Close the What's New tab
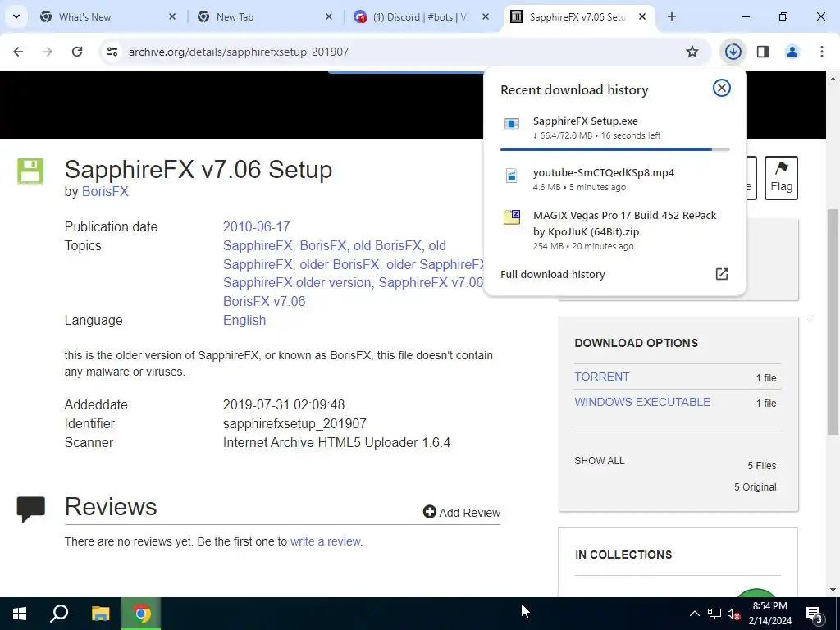The width and height of the screenshot is (840, 630). (172, 16)
